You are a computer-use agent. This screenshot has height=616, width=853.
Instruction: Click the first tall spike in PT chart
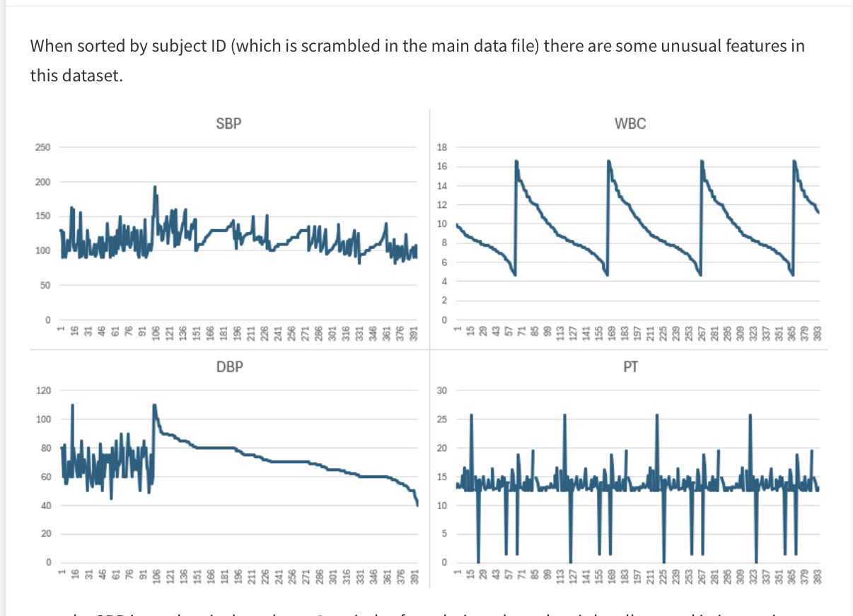[471, 416]
